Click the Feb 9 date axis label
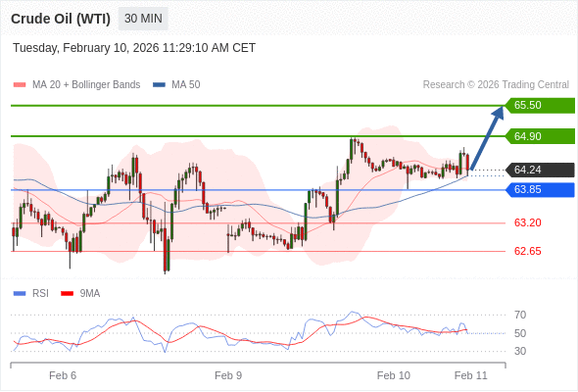 [x=228, y=375]
